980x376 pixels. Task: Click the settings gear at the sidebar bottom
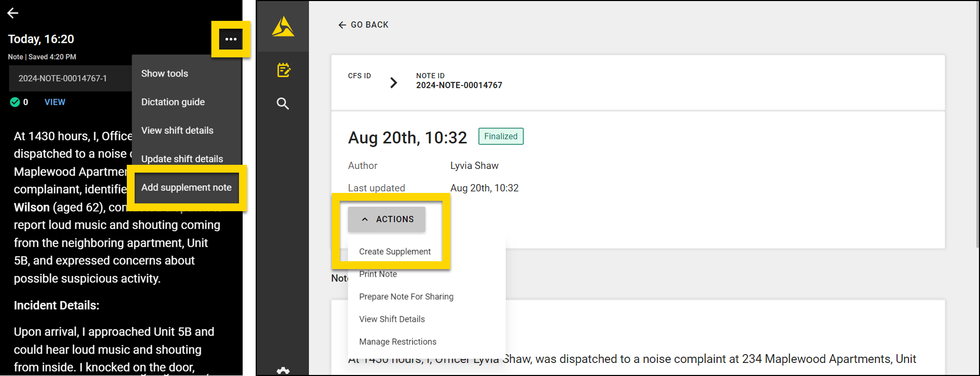point(283,371)
